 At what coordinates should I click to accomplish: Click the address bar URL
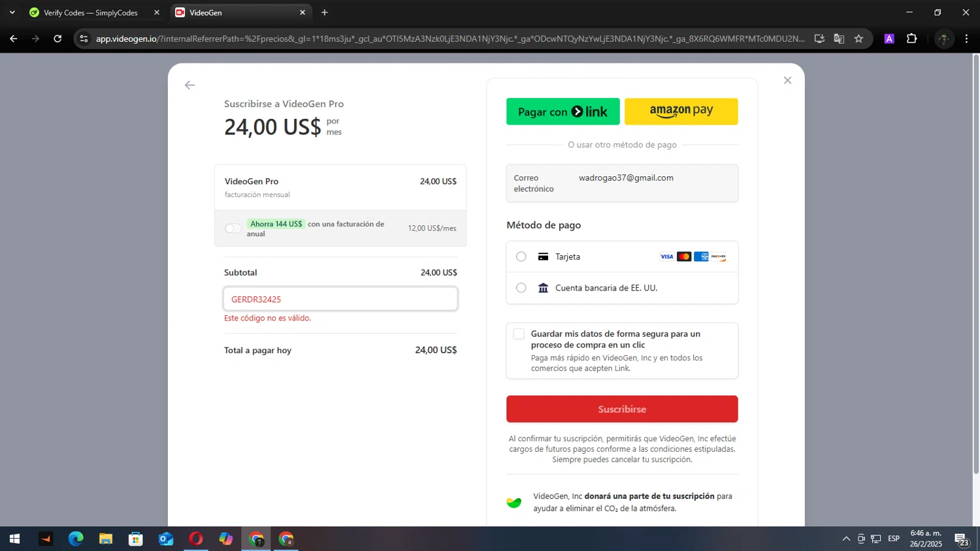point(450,39)
